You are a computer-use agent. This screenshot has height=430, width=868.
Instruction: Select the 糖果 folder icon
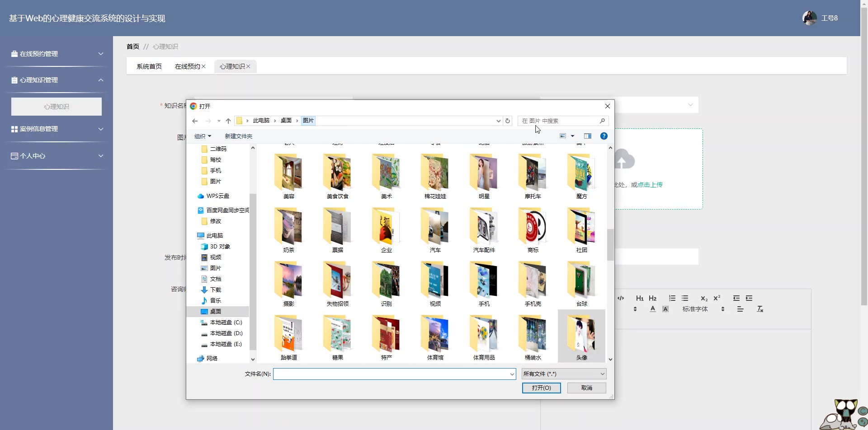pyautogui.click(x=337, y=334)
